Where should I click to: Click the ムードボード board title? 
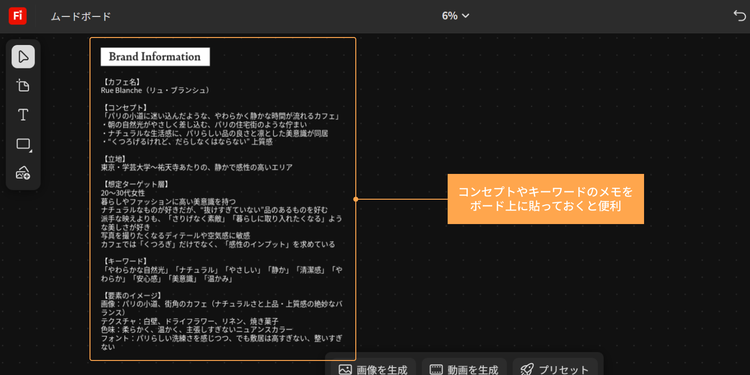click(x=81, y=17)
